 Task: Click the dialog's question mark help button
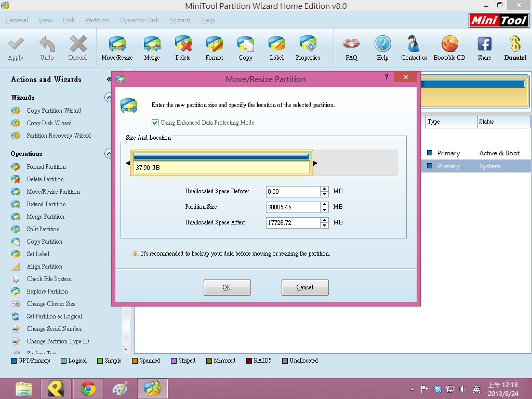pyautogui.click(x=387, y=77)
